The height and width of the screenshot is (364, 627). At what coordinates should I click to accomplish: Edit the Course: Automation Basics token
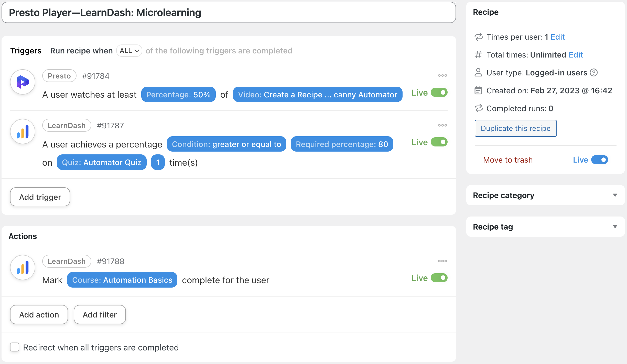pyautogui.click(x=122, y=280)
